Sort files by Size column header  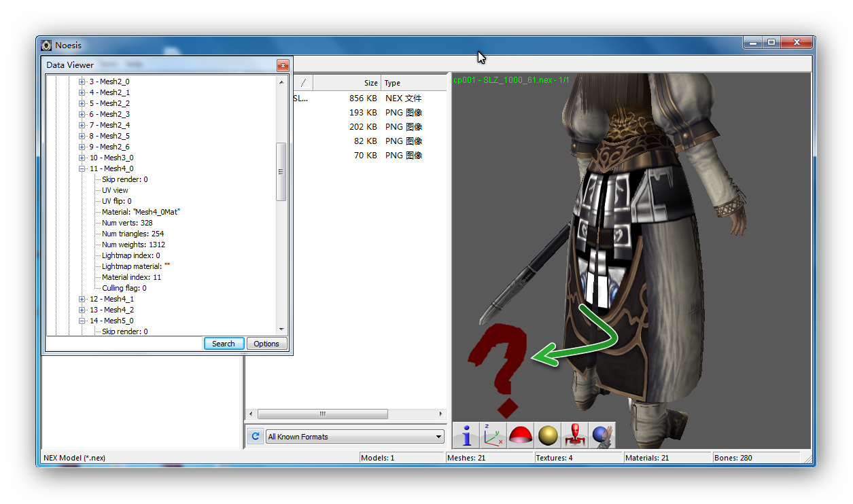click(x=347, y=83)
